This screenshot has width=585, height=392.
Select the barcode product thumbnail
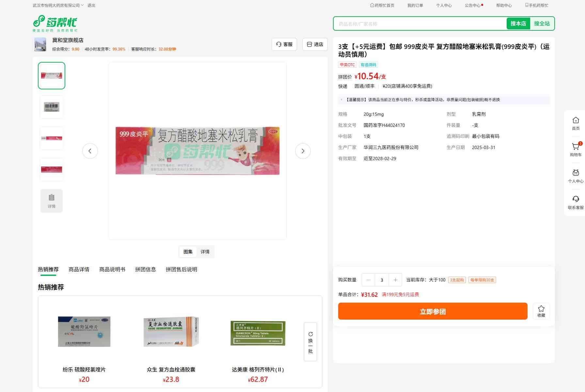click(x=52, y=107)
